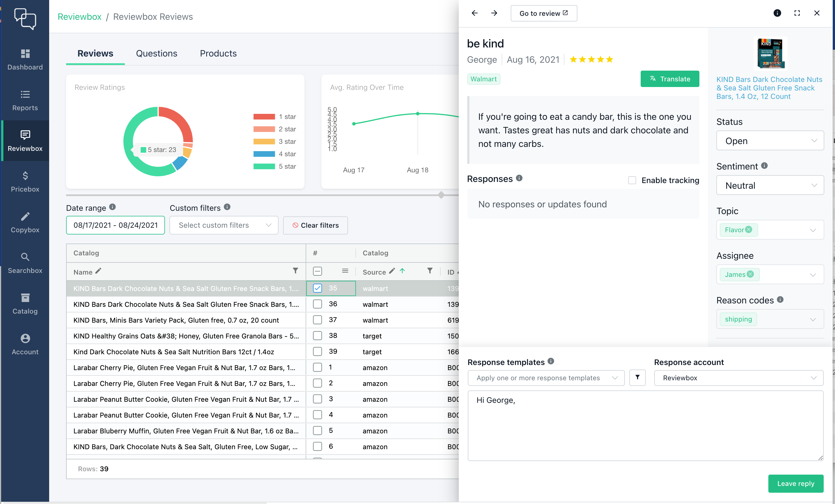Screen dimensions: 835x504
Task: Click the Leave reply button
Action: click(x=795, y=483)
